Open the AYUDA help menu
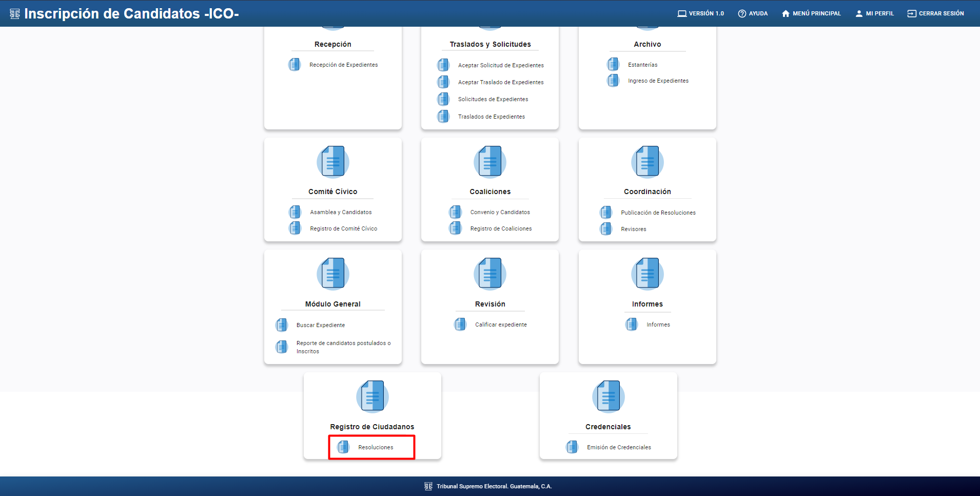 (x=753, y=13)
